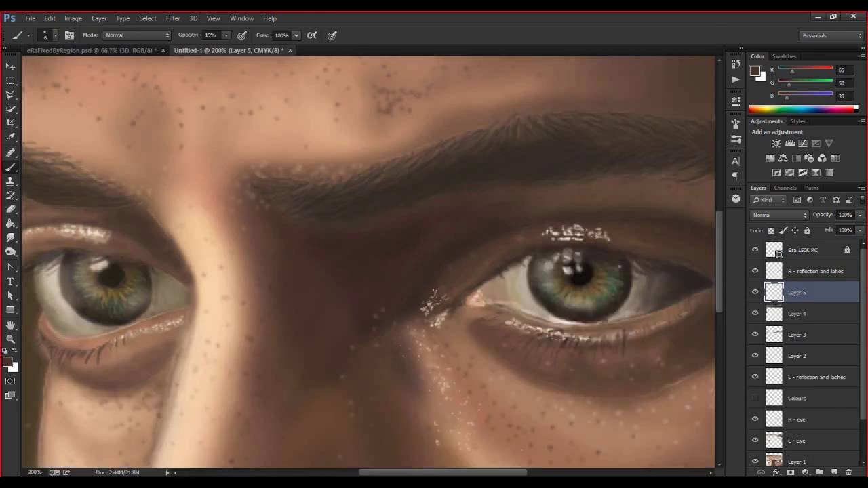Image resolution: width=868 pixels, height=488 pixels.
Task: Select the Crop tool
Action: tap(10, 123)
